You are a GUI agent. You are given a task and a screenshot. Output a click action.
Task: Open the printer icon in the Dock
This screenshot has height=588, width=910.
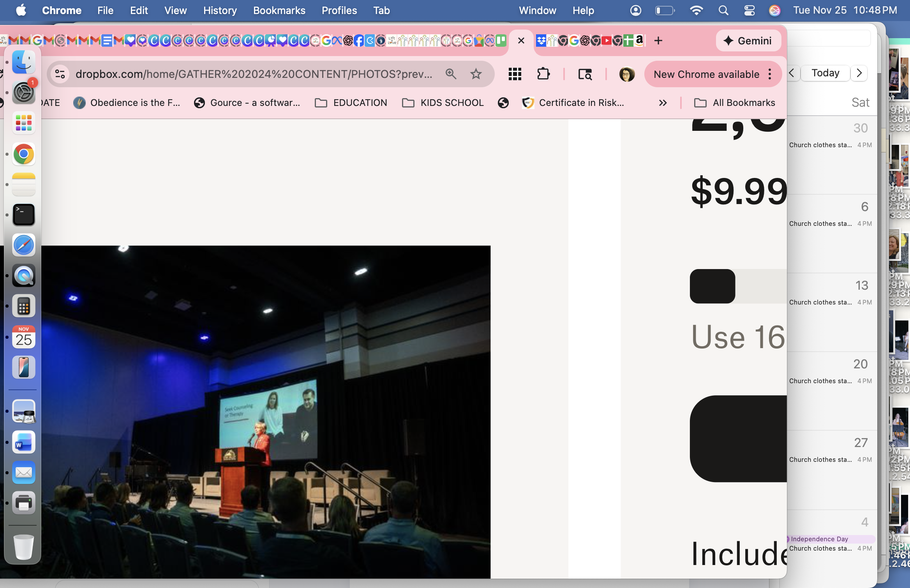[x=24, y=503]
